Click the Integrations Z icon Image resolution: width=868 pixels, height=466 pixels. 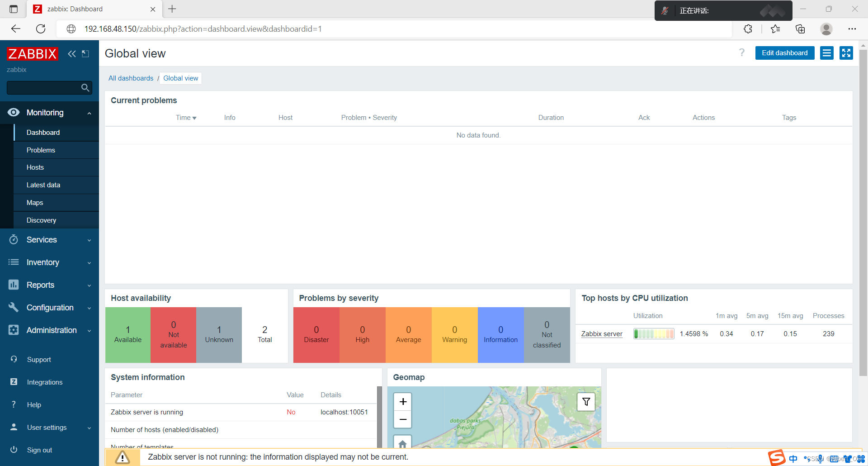point(14,382)
